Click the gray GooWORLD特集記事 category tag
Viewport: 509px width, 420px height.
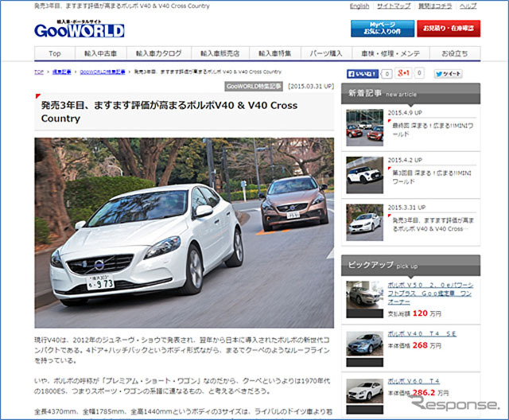[254, 87]
